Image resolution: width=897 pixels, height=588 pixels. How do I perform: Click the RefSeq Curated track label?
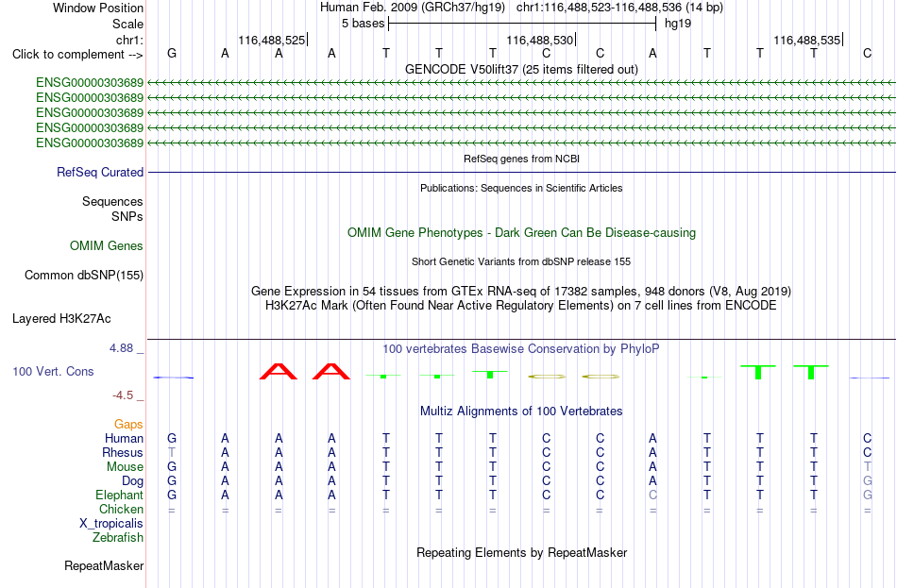[100, 172]
